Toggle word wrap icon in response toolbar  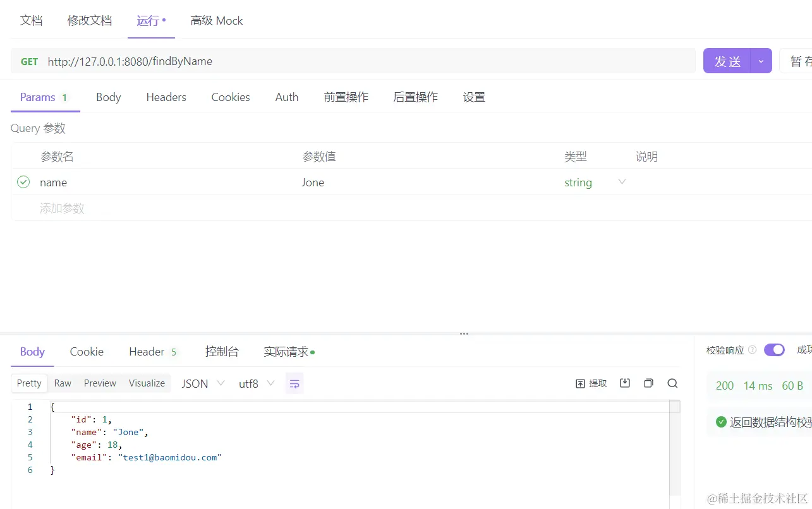point(294,383)
